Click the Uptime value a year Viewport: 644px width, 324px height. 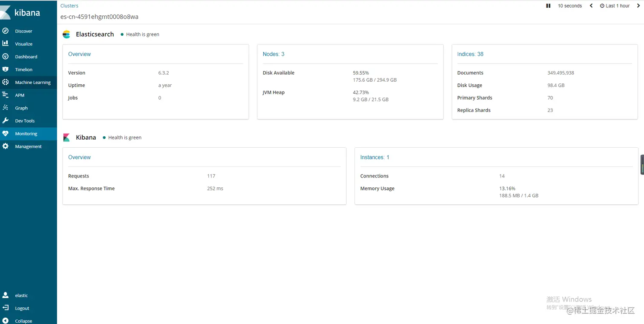point(165,85)
